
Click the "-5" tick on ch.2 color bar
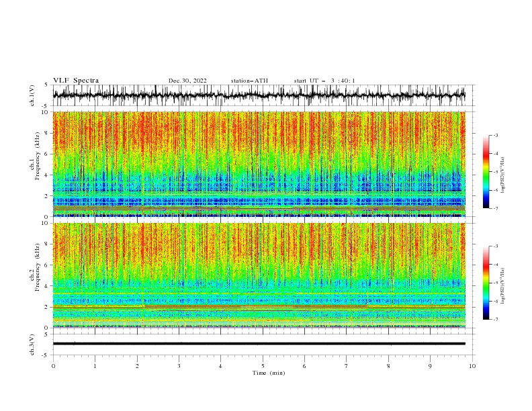(495, 283)
